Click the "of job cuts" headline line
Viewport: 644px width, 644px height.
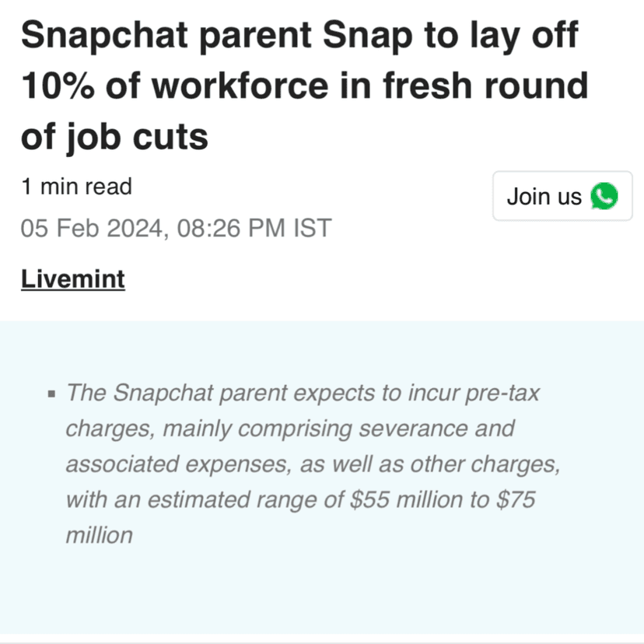point(115,137)
